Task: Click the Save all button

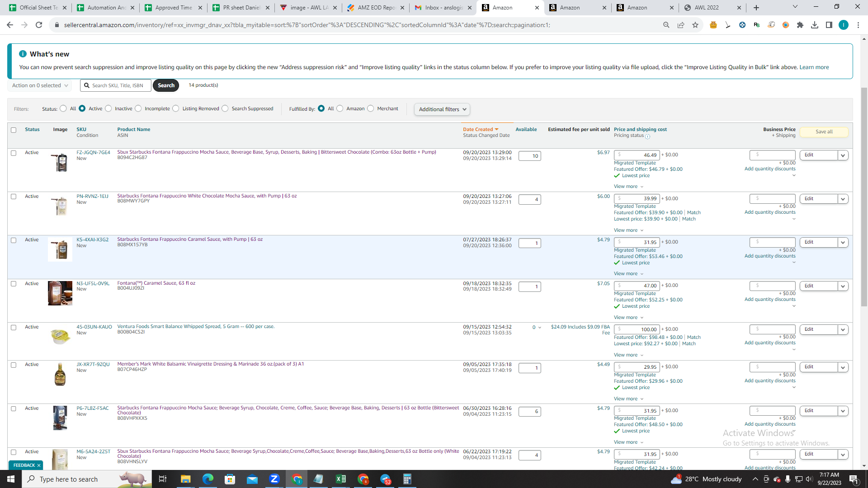Action: point(824,132)
